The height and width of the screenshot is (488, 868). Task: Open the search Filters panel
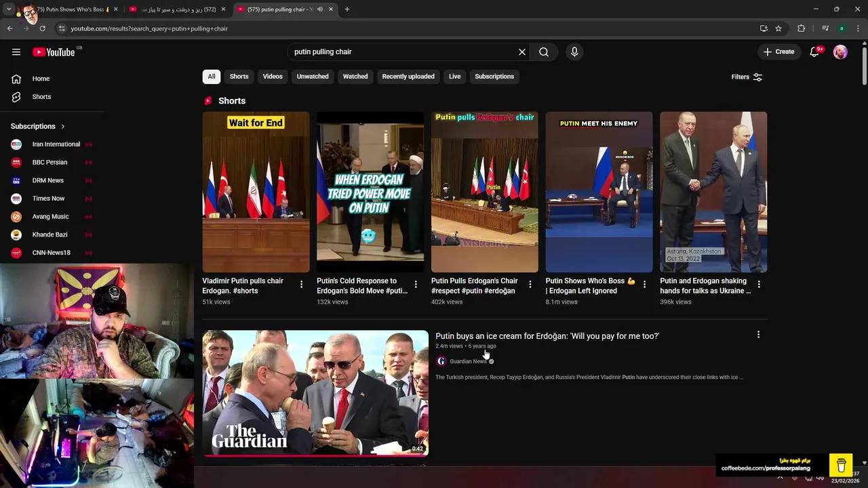pyautogui.click(x=747, y=77)
